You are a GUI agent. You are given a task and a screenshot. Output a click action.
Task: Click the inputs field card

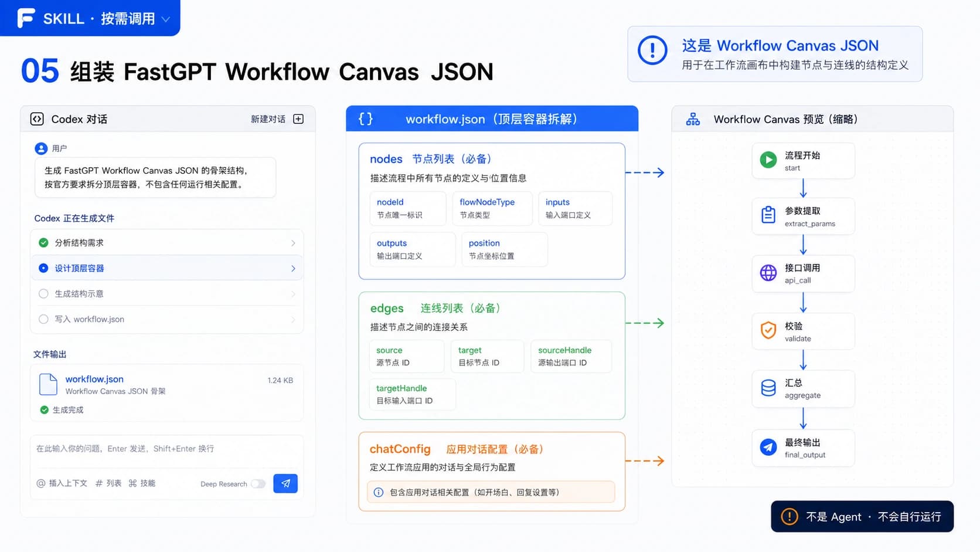[576, 208]
